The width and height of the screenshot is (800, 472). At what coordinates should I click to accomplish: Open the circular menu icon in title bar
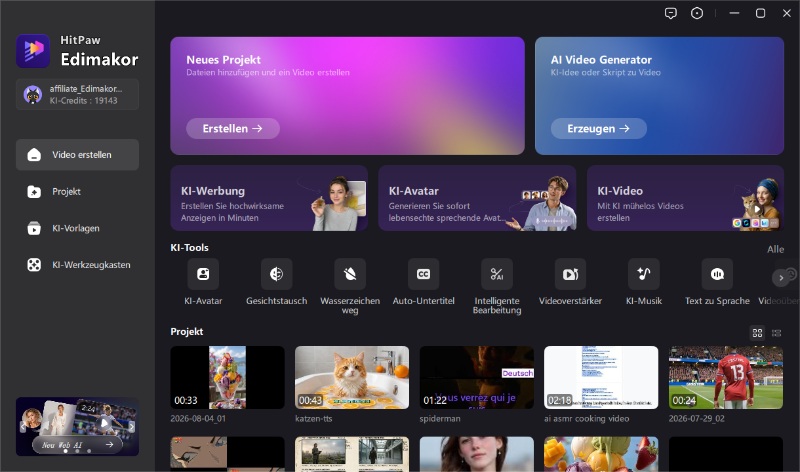tap(697, 13)
